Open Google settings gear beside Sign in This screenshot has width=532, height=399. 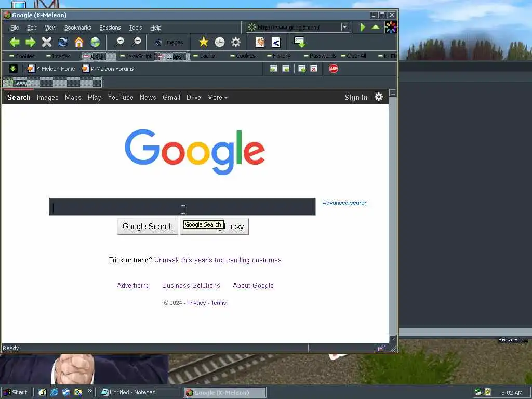click(379, 97)
